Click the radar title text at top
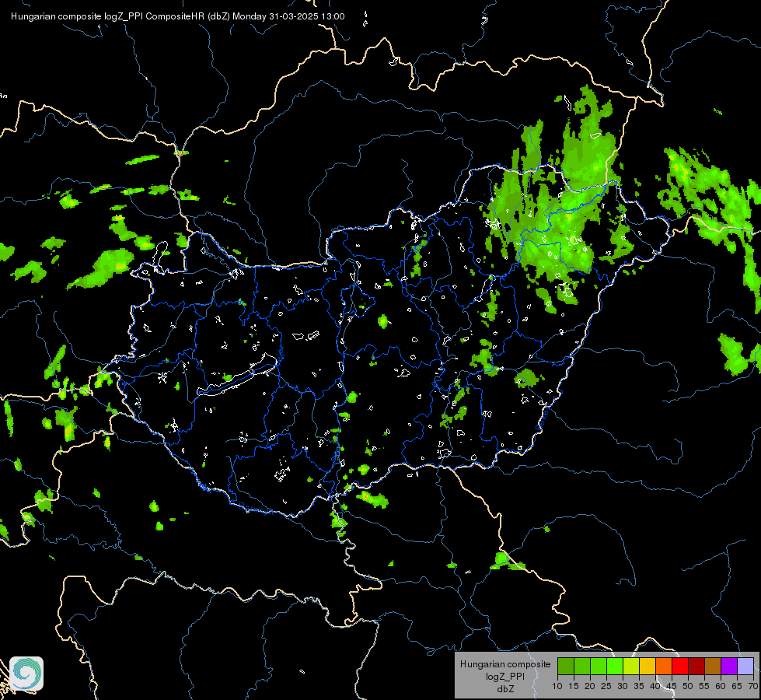 [x=178, y=16]
